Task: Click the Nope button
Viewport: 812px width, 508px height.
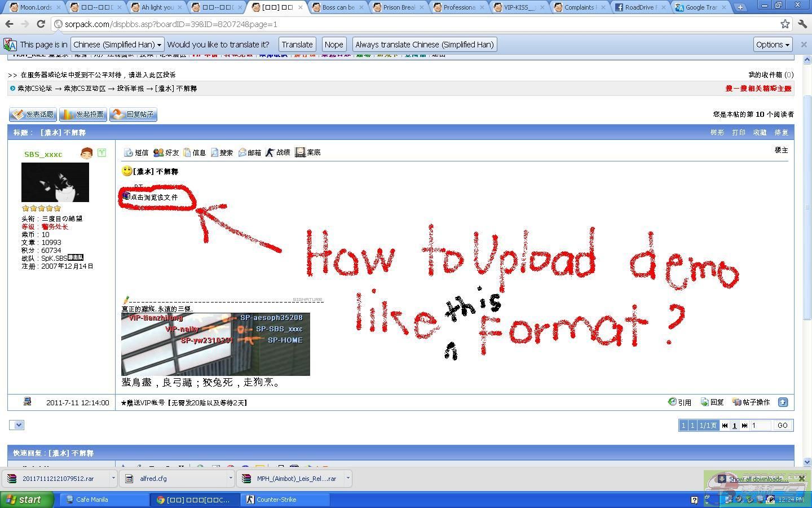Action: 333,45
